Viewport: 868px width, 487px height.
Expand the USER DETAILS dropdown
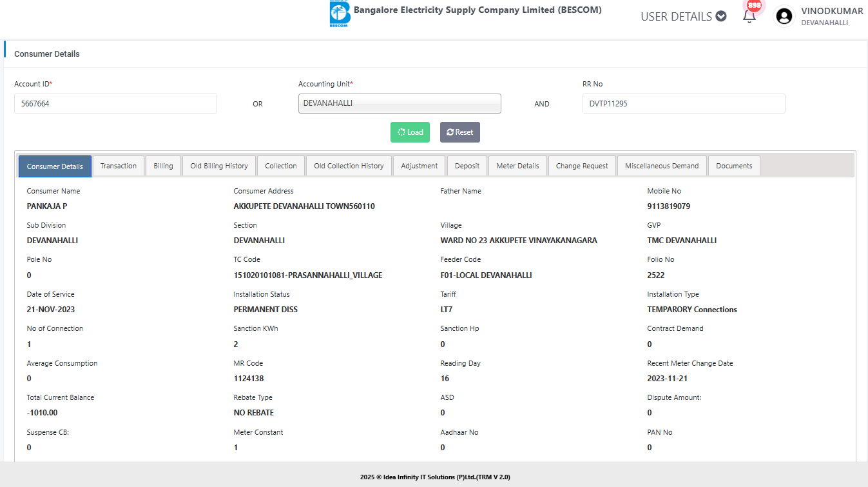click(683, 17)
